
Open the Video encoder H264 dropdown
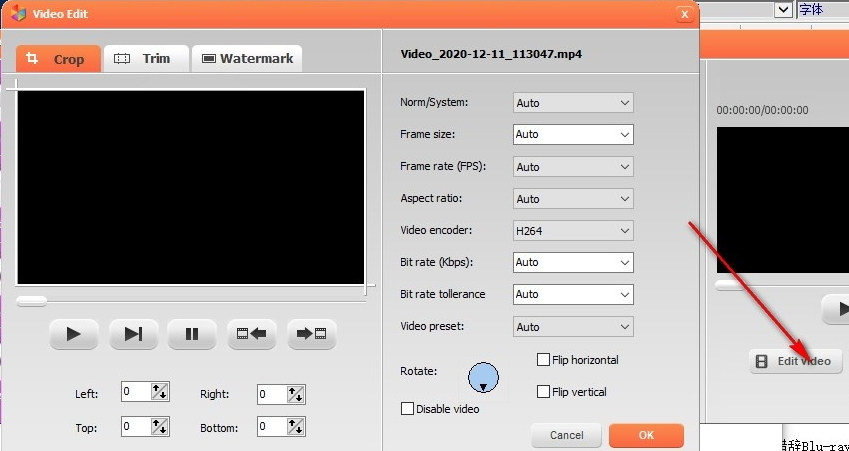click(x=573, y=231)
